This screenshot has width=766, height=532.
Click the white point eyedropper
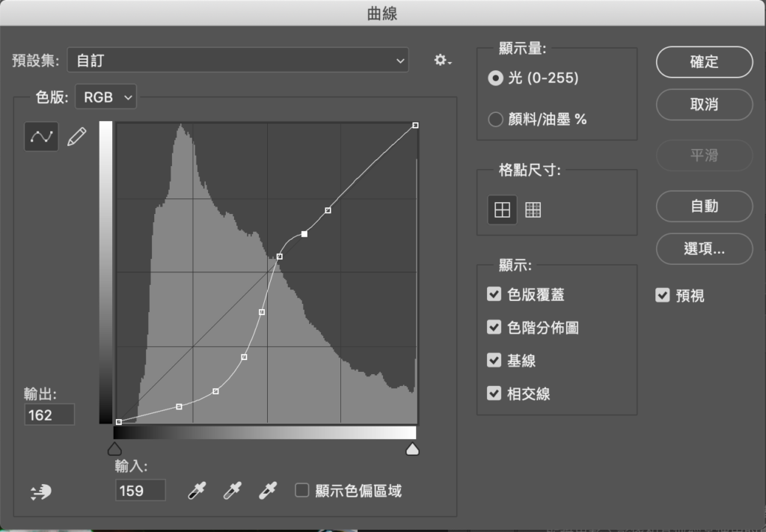point(267,491)
